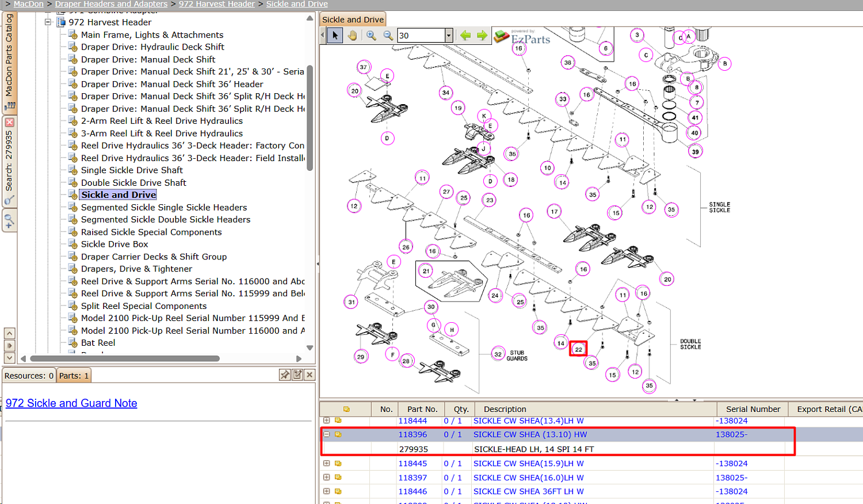Open the zoom level dropdown arrow
This screenshot has width=863, height=504.
pos(448,36)
